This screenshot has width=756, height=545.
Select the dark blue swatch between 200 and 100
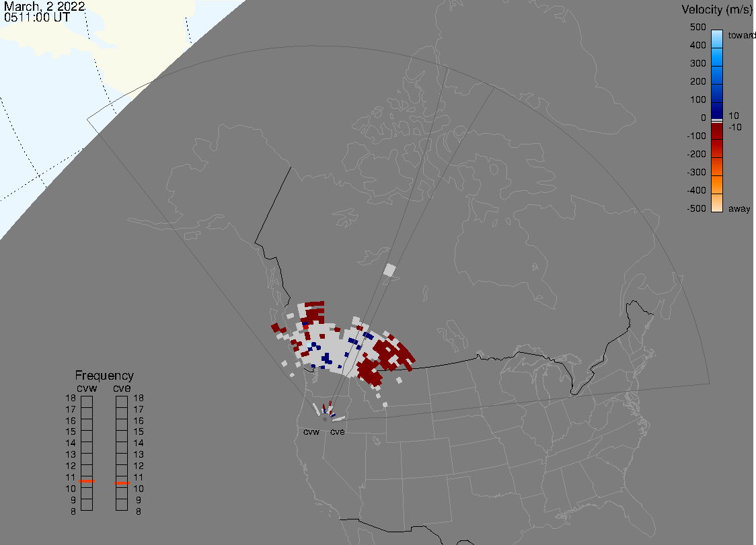pyautogui.click(x=717, y=93)
